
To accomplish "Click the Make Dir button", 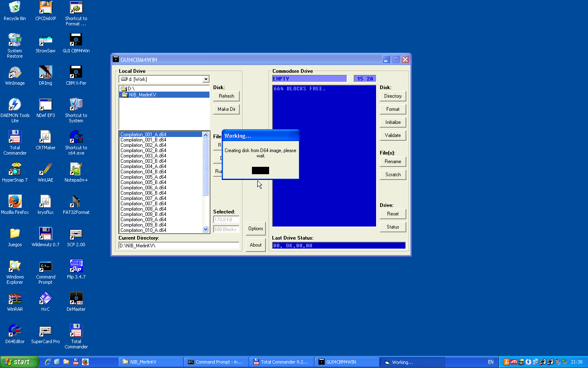I will point(226,109).
